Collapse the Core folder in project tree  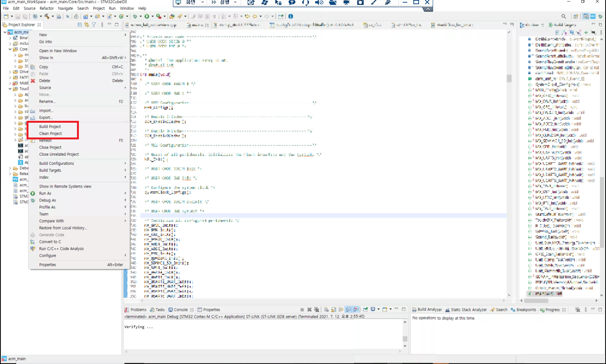(x=10, y=49)
